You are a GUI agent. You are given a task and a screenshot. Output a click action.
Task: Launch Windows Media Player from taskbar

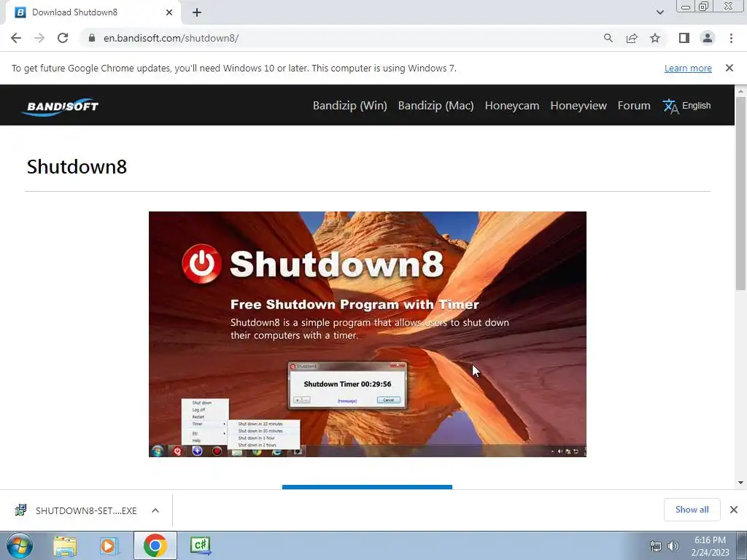pyautogui.click(x=109, y=545)
